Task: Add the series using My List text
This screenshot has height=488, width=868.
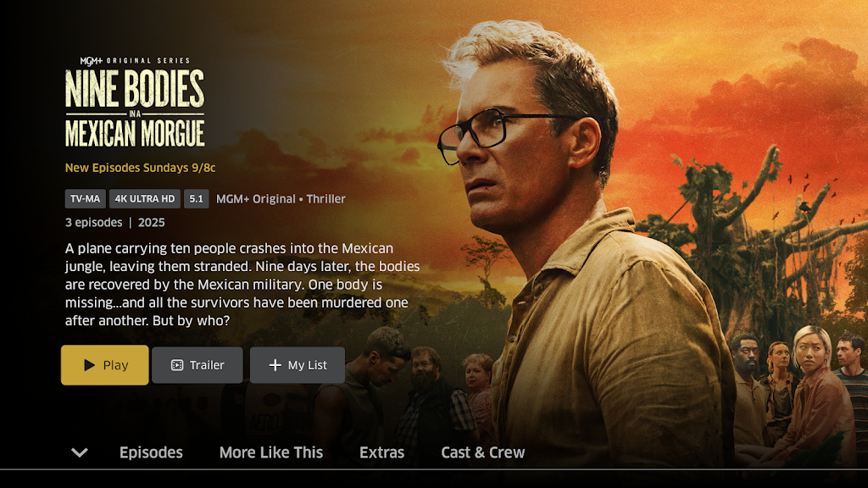Action: (x=307, y=365)
